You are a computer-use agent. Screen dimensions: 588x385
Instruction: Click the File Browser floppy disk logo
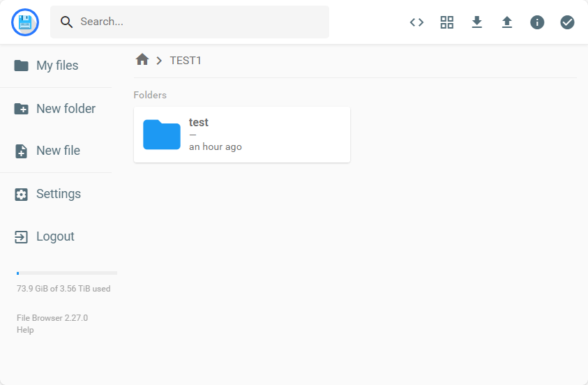pyautogui.click(x=25, y=22)
